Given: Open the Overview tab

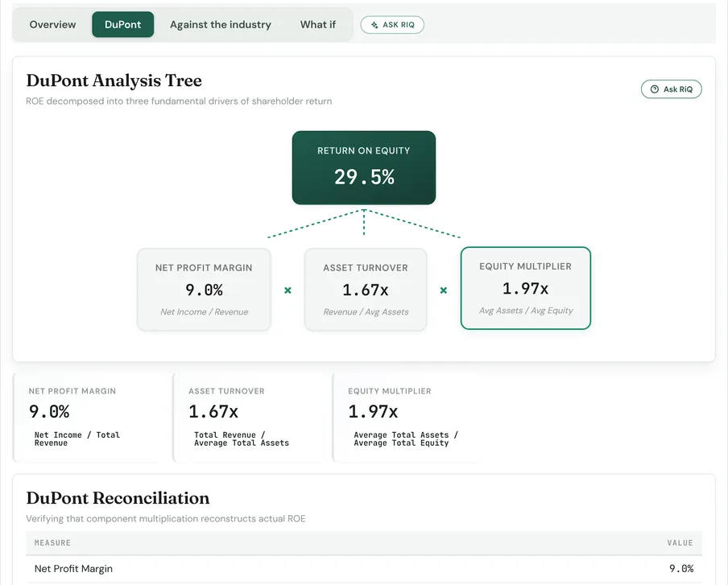Looking at the screenshot, I should pyautogui.click(x=52, y=25).
